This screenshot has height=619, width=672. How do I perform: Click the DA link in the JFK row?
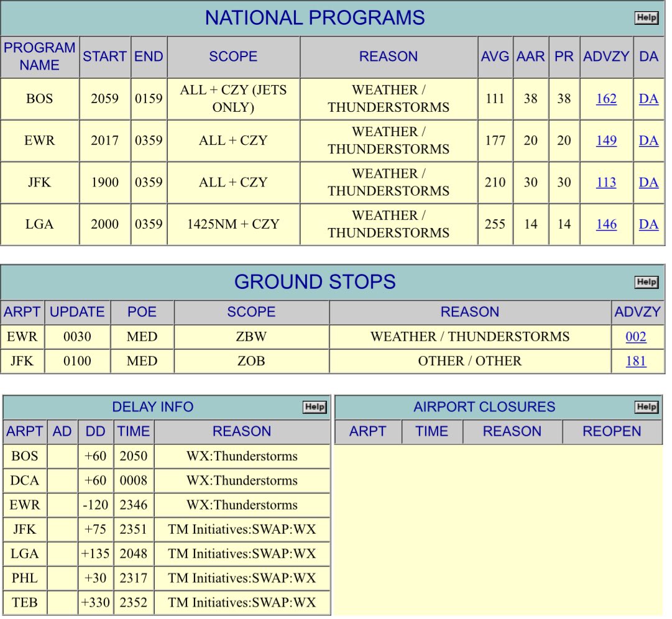point(648,182)
